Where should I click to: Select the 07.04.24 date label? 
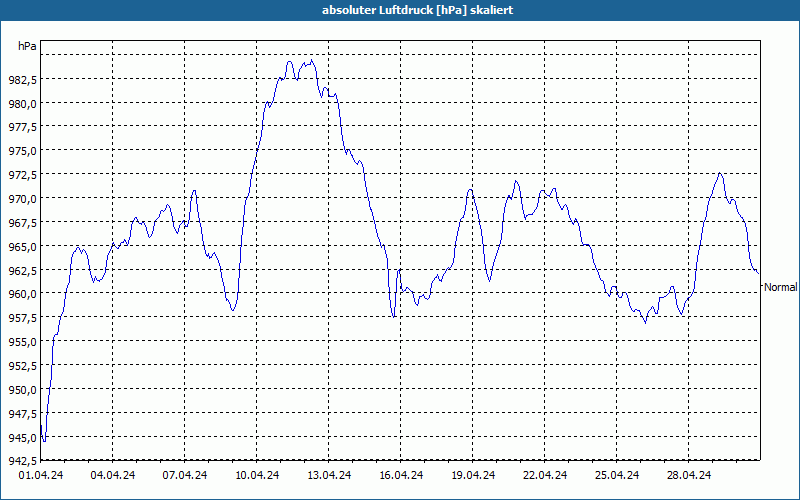click(185, 475)
